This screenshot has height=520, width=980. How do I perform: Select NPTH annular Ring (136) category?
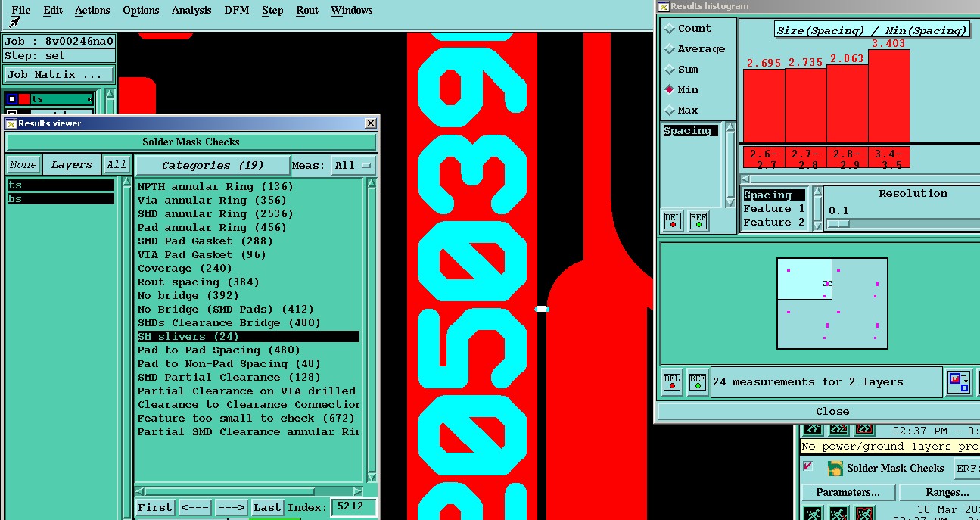[x=247, y=186]
